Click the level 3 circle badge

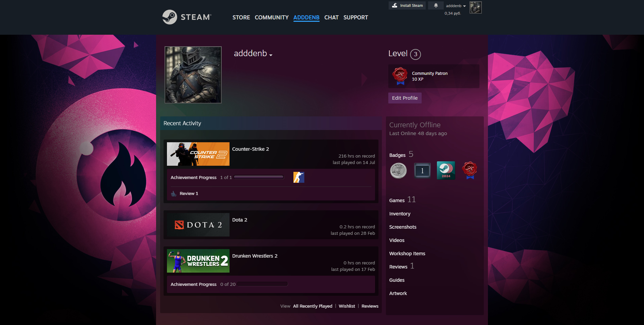coord(415,54)
